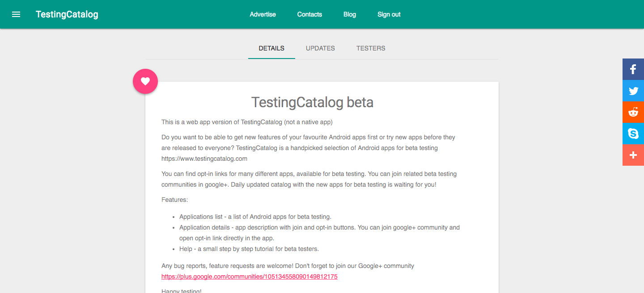Share on Reddit via sidebar icon

tap(633, 112)
